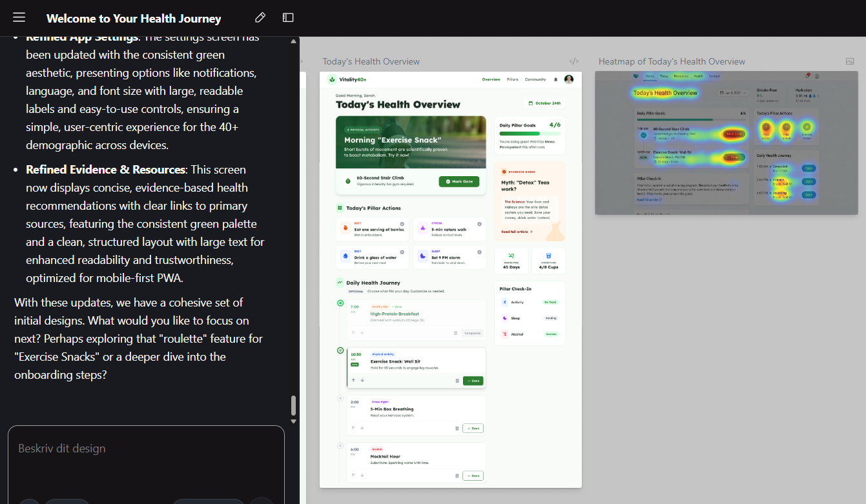Image resolution: width=866 pixels, height=504 pixels.
Task: Move Mocktail Hour up with arrow
Action: (x=353, y=476)
